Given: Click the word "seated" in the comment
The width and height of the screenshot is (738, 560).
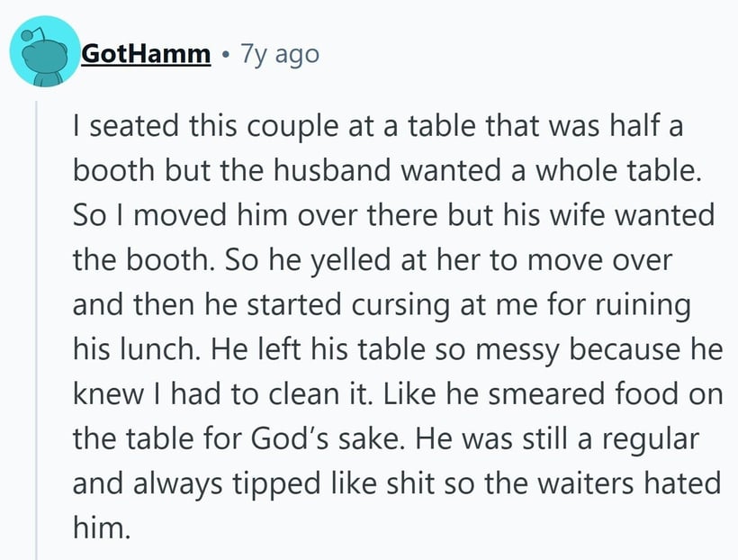Looking at the screenshot, I should 125,127.
